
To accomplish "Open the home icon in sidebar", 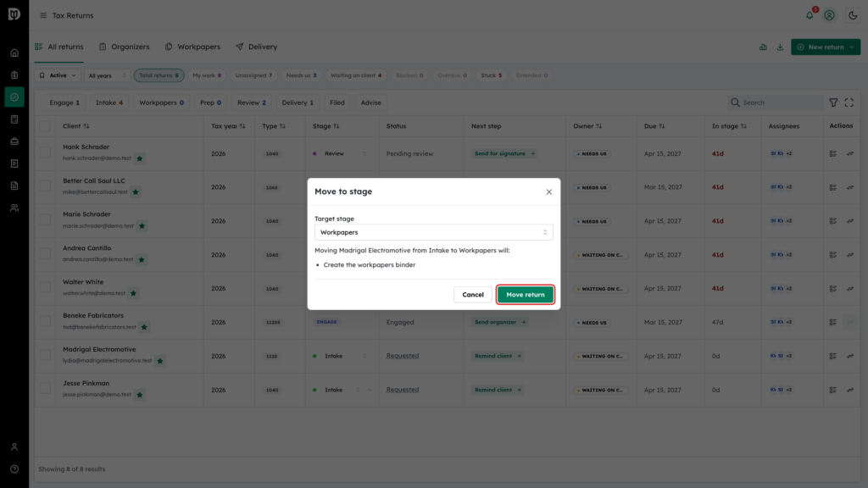I will tap(14, 53).
